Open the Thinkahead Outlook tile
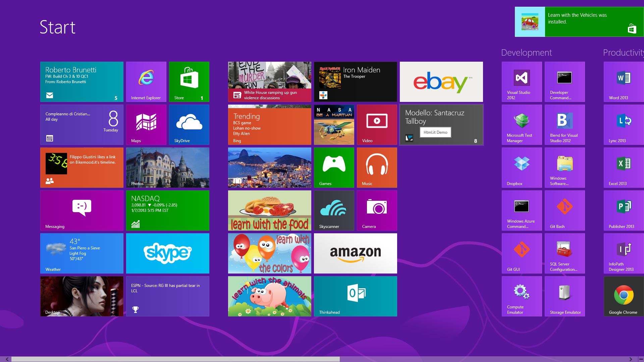Screen dimensions: 644x362 pyautogui.click(x=356, y=296)
